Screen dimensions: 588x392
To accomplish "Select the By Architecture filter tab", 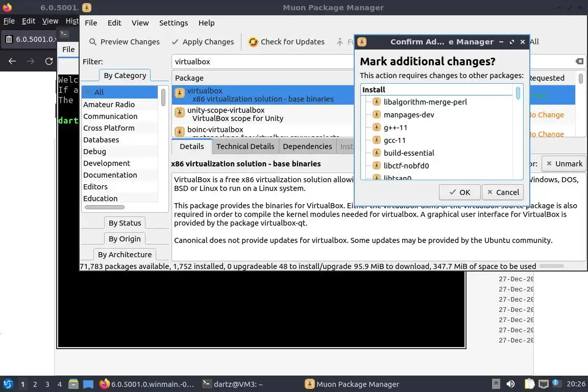I will point(125,254).
